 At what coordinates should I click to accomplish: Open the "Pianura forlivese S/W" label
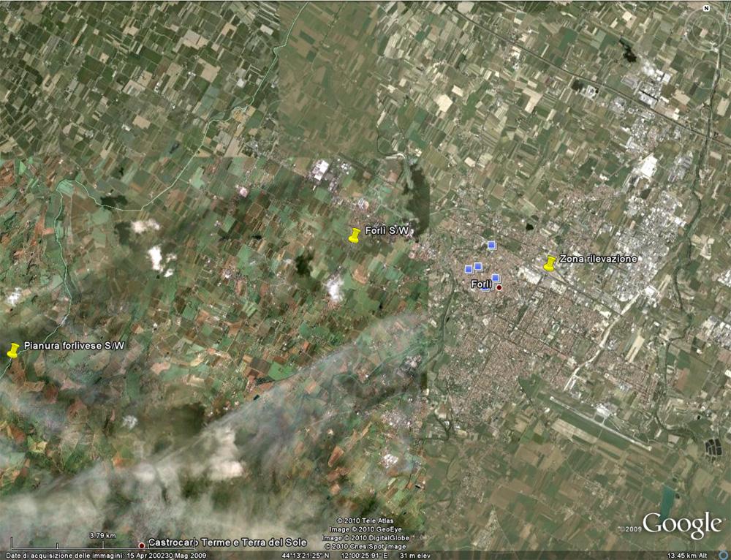[74, 345]
